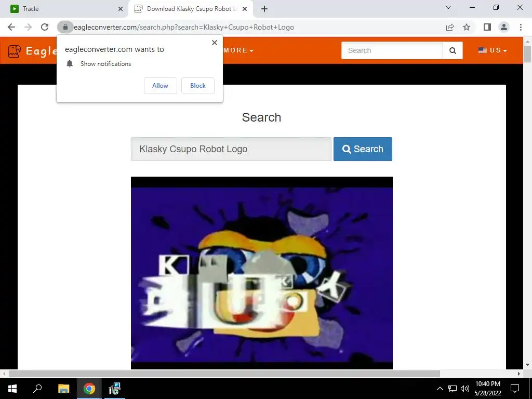Click the Klasky Csupo Robot Logo search box
Image resolution: width=532 pixels, height=399 pixels.
point(231,149)
